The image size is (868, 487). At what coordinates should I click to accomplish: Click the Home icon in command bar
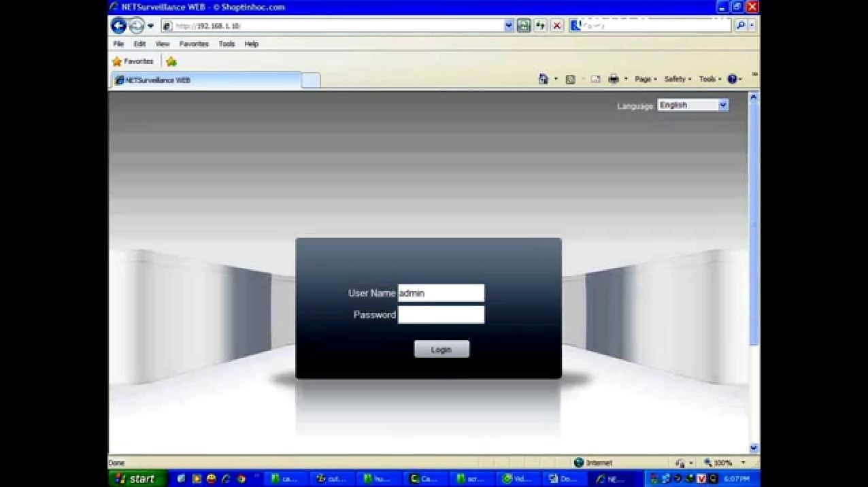click(x=544, y=79)
